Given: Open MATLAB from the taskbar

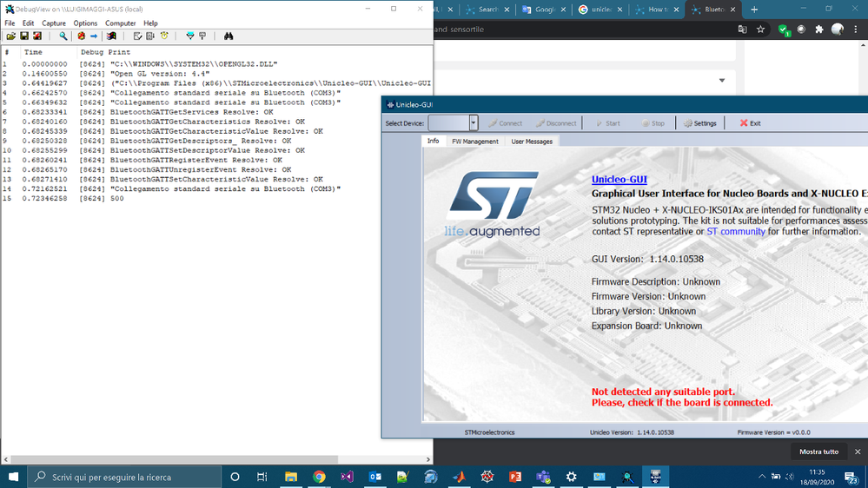Looking at the screenshot, I should coord(459,477).
